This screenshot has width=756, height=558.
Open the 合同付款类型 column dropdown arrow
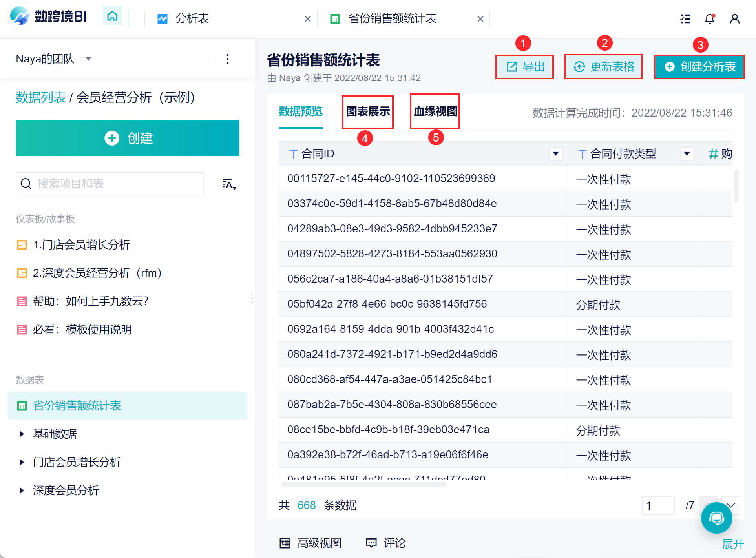(687, 153)
